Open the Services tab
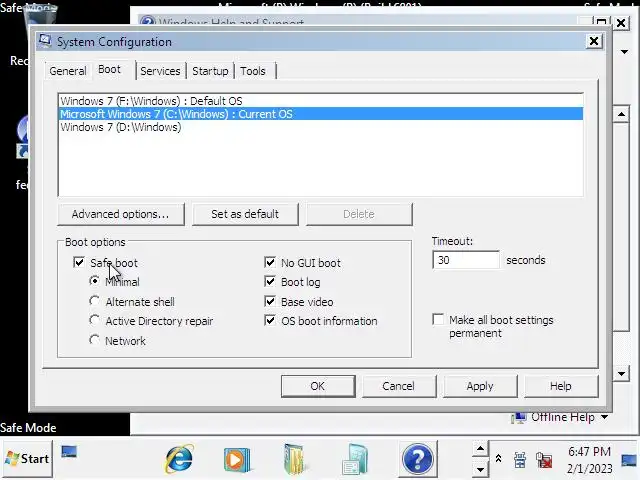 click(x=160, y=71)
